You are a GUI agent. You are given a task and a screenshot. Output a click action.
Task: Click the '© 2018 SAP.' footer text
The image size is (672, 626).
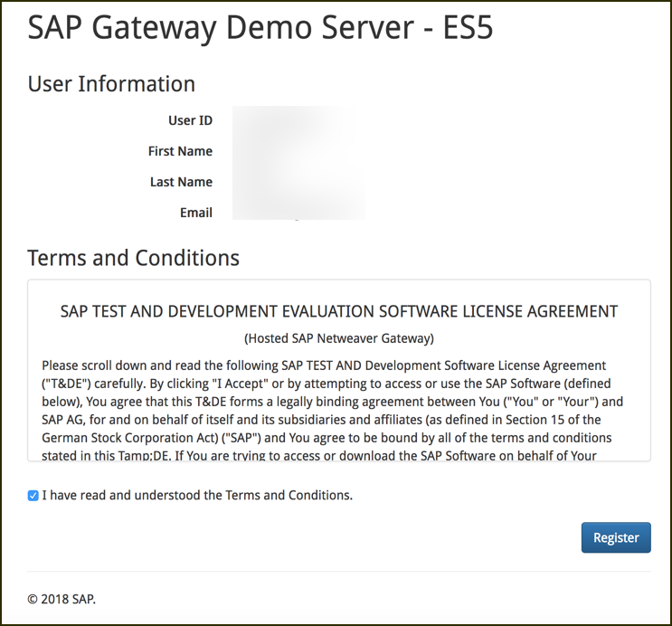(62, 599)
